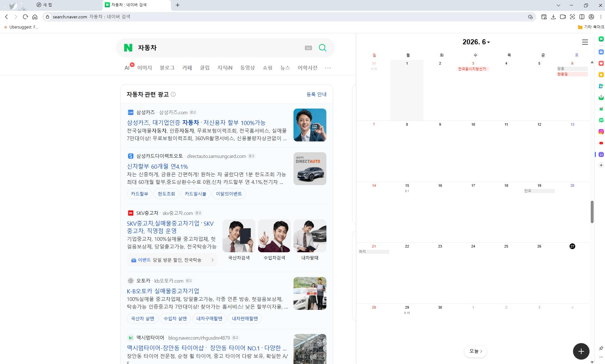605x364 pixels.
Task: Open the 기타 북마크 folder
Action: pos(591,27)
